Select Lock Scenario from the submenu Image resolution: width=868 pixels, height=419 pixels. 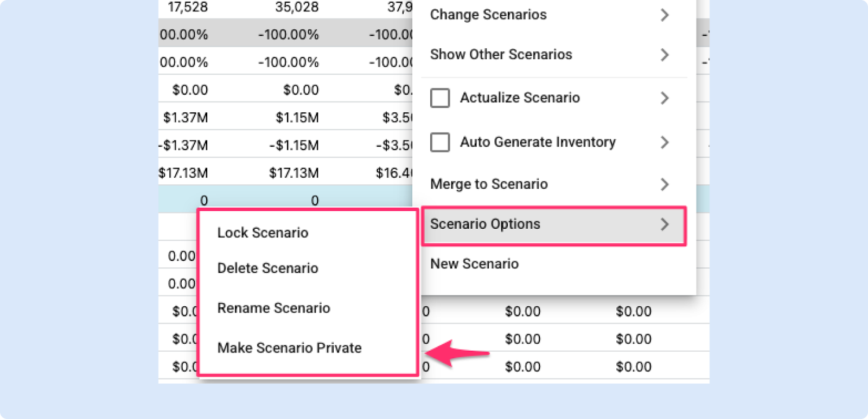[x=263, y=233]
